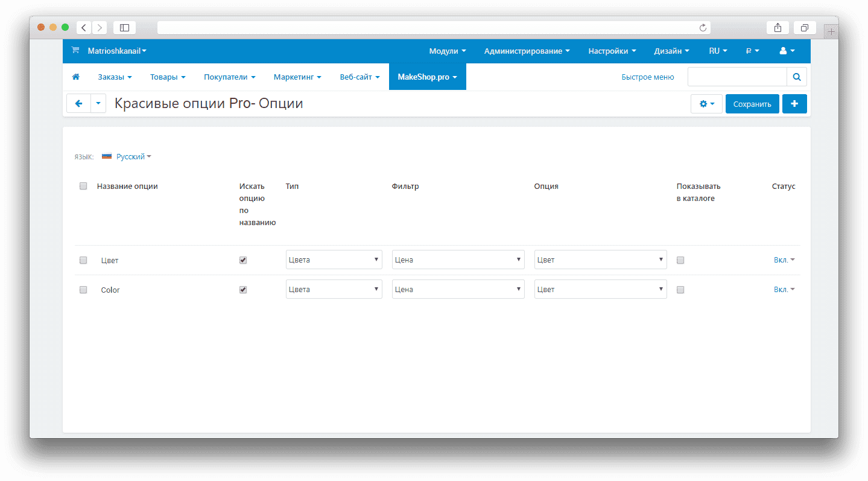Click the Russian flag language icon
Viewport: 868px width, 481px height.
pyautogui.click(x=107, y=156)
